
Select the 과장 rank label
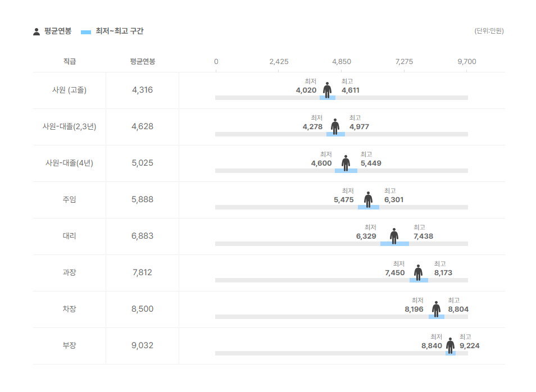(x=70, y=272)
